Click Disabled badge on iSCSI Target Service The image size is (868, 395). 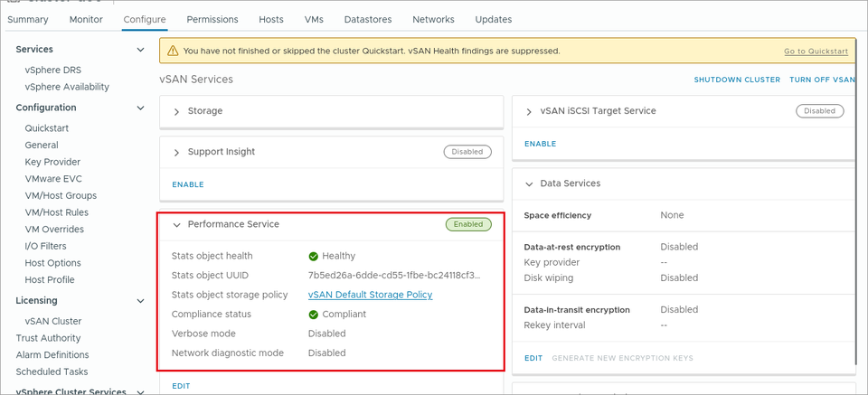pos(820,111)
